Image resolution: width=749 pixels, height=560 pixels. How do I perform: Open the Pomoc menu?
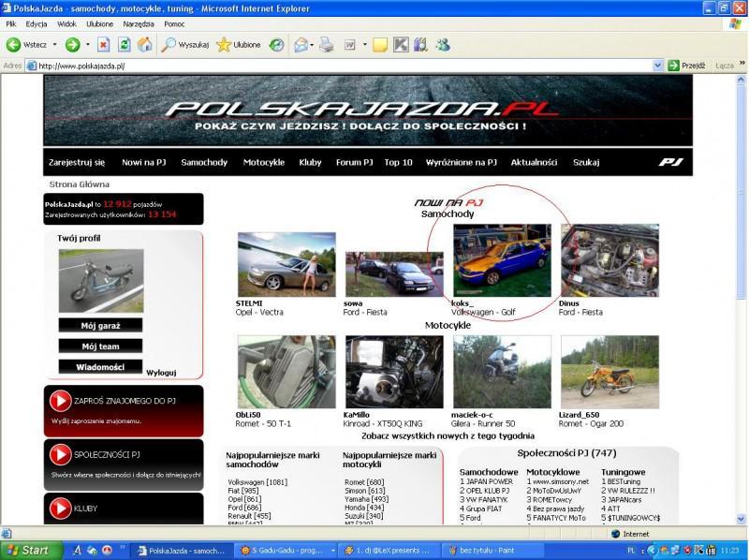tap(174, 24)
